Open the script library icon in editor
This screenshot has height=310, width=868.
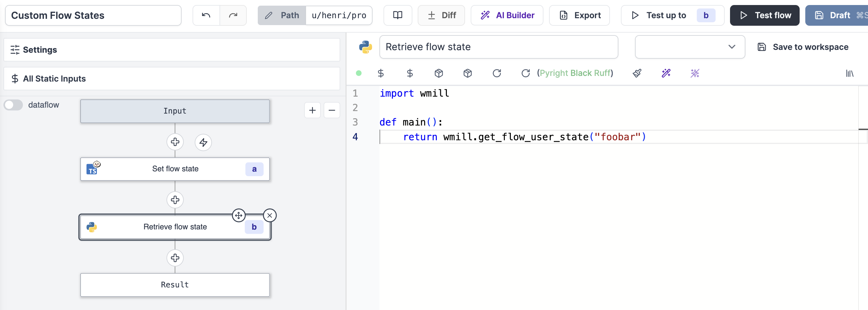tap(849, 73)
